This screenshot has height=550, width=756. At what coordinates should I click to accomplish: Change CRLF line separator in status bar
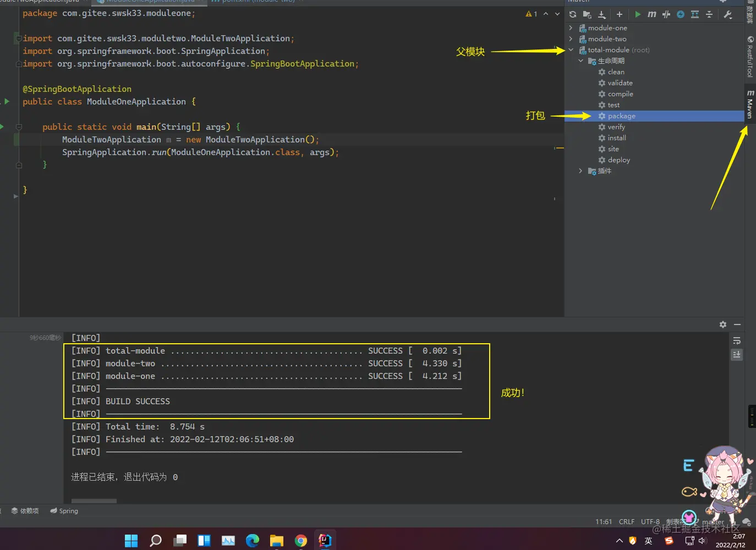pos(627,521)
